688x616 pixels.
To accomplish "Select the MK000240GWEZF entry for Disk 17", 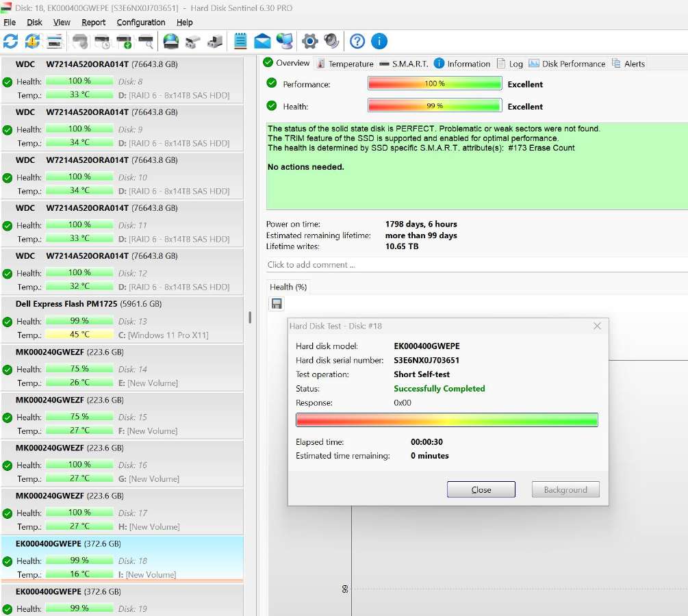I will (x=122, y=511).
